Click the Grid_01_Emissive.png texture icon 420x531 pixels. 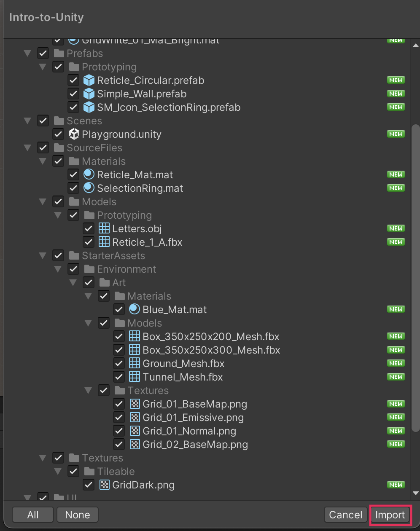(x=134, y=417)
